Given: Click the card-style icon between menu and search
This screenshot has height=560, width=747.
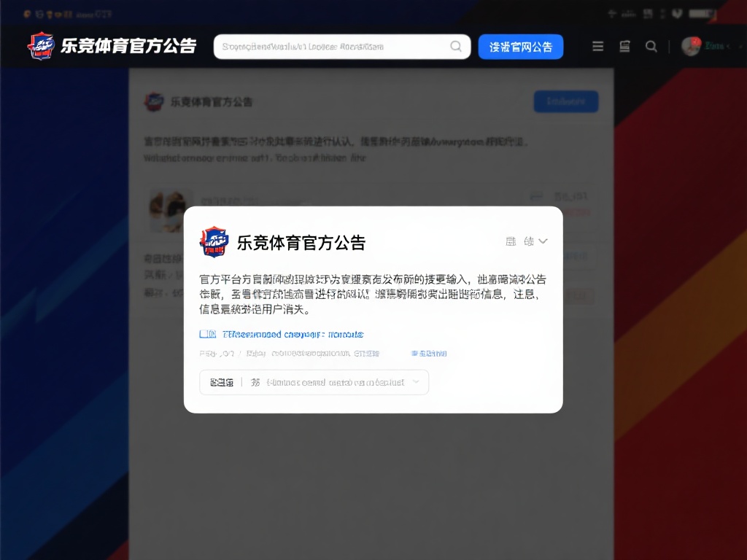Looking at the screenshot, I should [624, 46].
